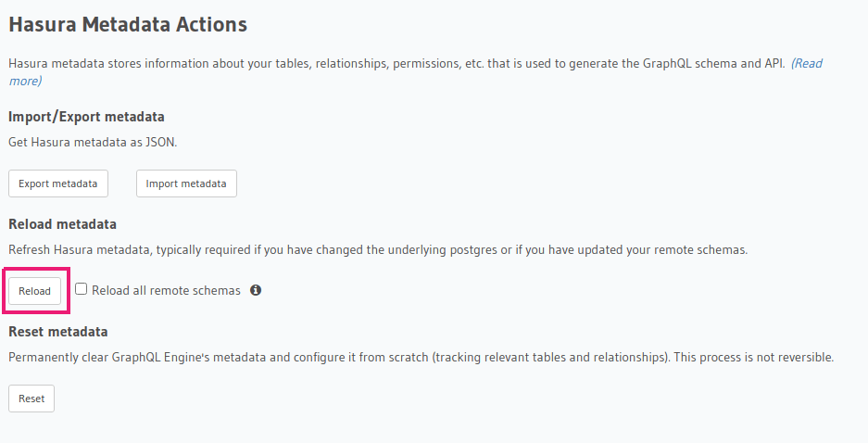868x443 pixels.
Task: Click the Import/Export metadata heading
Action: pos(86,117)
